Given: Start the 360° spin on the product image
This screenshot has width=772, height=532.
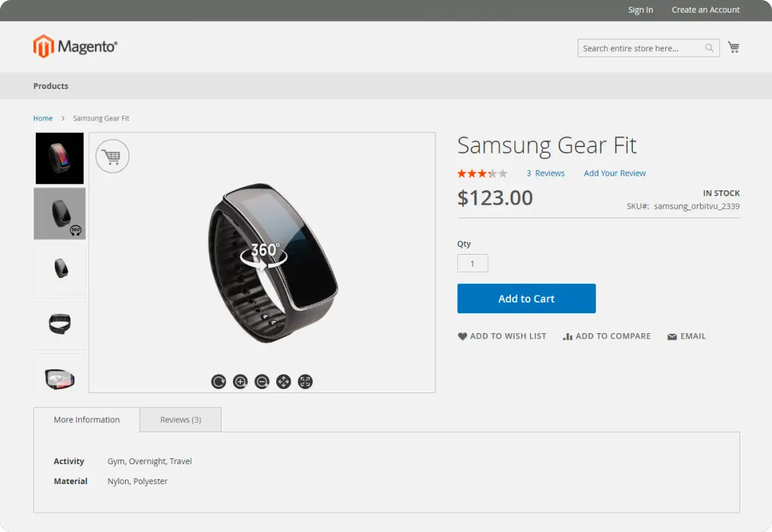Looking at the screenshot, I should point(264,255).
